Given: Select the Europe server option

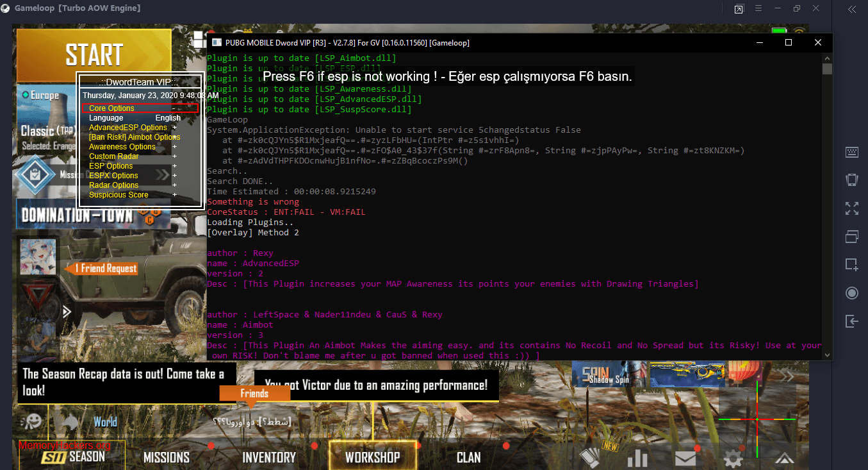Looking at the screenshot, I should pyautogui.click(x=42, y=96).
